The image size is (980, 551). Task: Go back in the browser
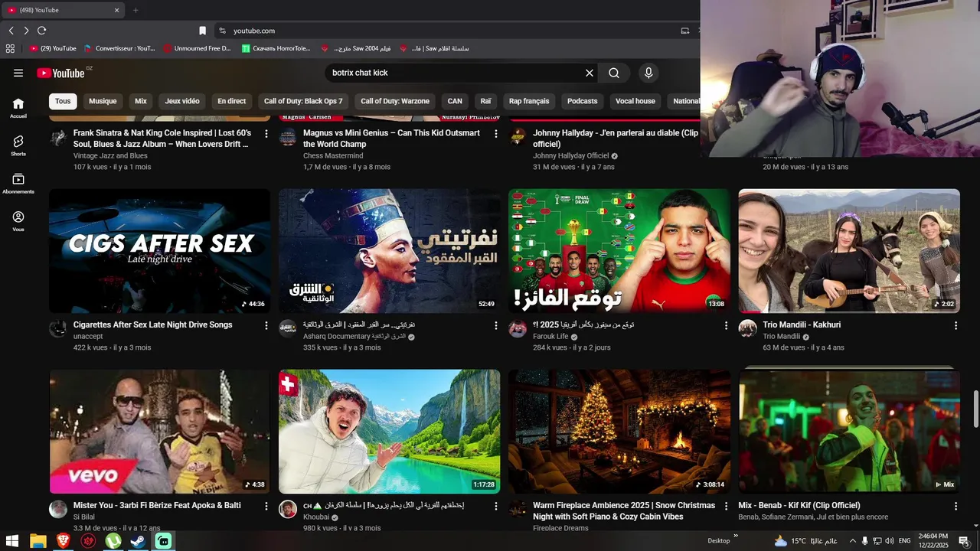click(11, 31)
